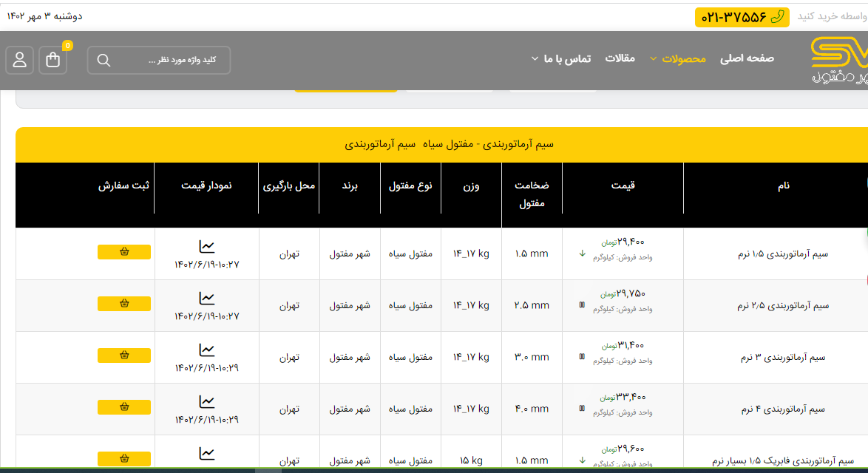Open the مقالات menu item

(620, 59)
